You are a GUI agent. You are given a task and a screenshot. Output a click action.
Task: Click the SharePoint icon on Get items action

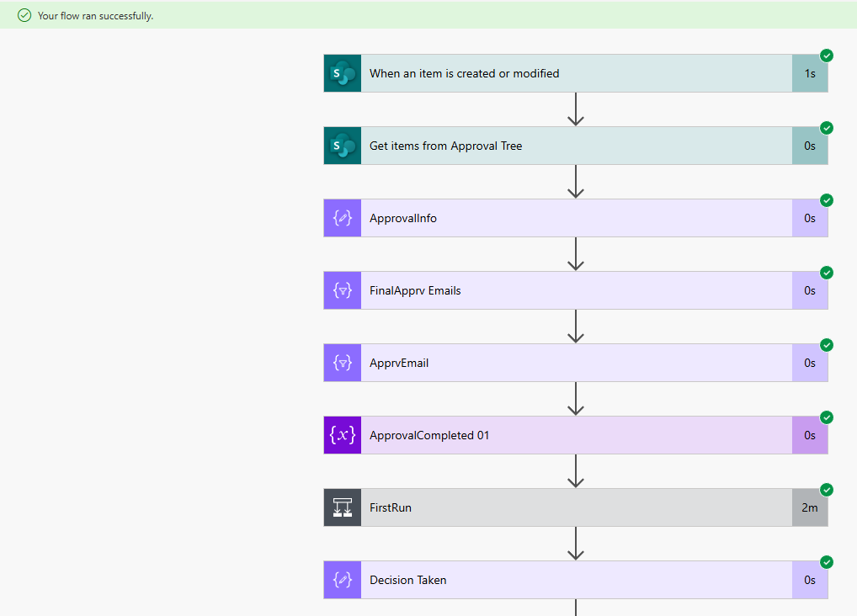(x=342, y=146)
